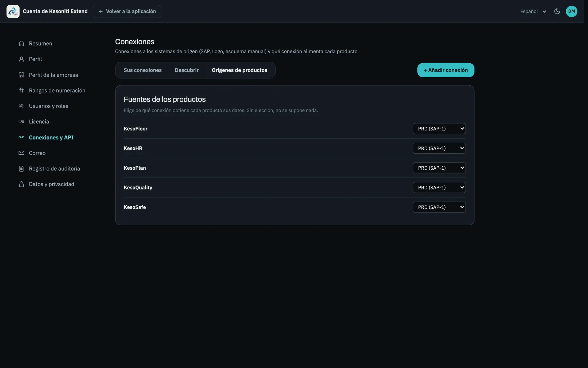
Task: Open the Español language dropdown
Action: coord(533,11)
